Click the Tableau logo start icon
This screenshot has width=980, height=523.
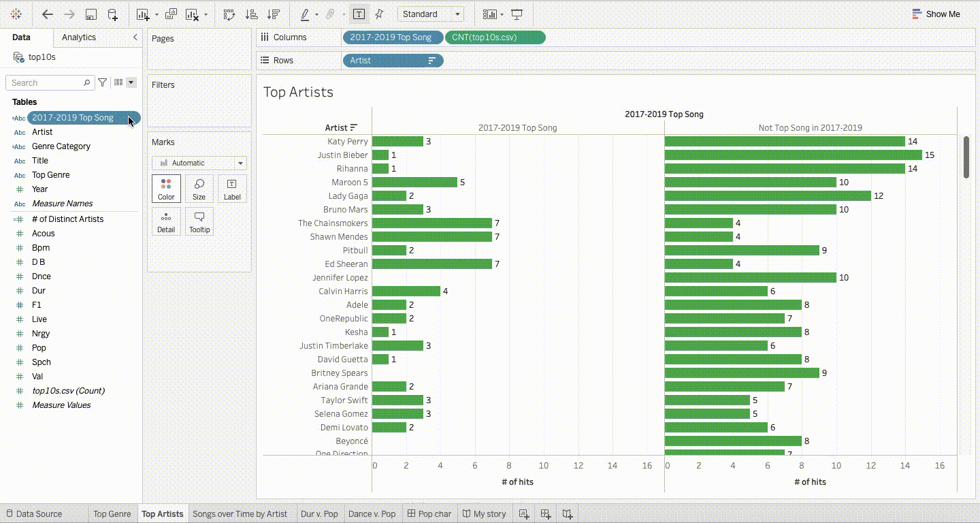click(x=16, y=14)
